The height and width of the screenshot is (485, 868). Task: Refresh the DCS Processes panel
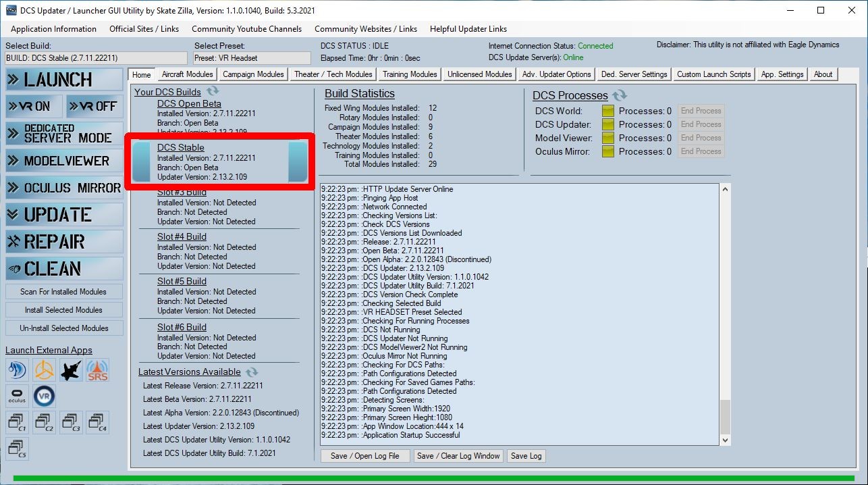(x=620, y=95)
